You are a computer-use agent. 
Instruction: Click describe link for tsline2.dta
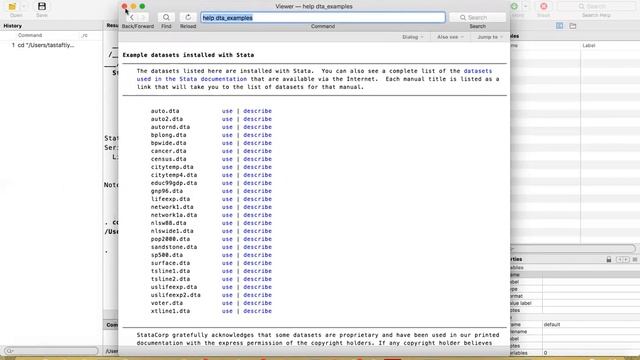[258, 279]
